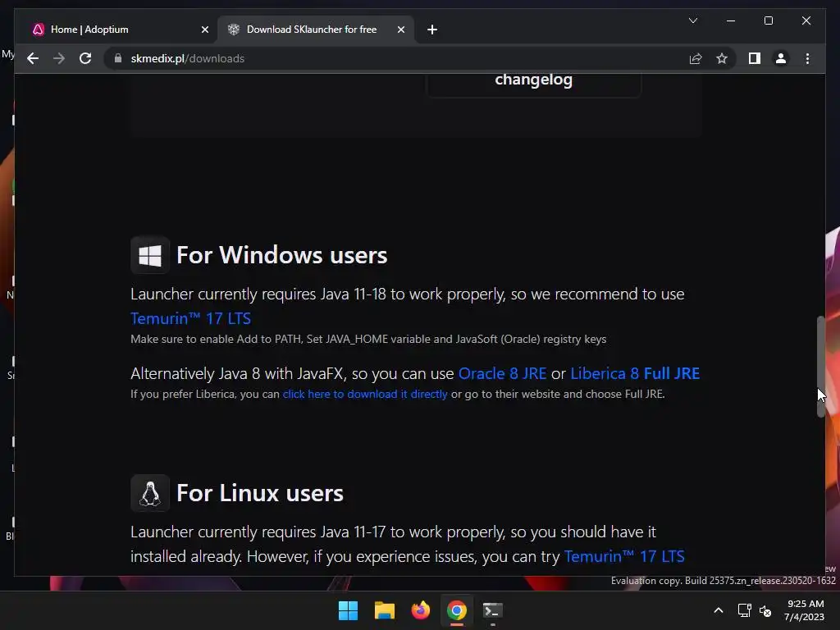This screenshot has height=630, width=840.
Task: Click the page vertical scrollbar thumb
Action: tap(820, 367)
